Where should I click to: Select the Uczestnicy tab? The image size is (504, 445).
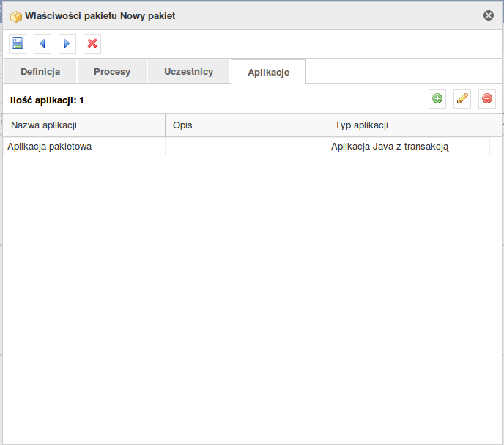point(189,71)
